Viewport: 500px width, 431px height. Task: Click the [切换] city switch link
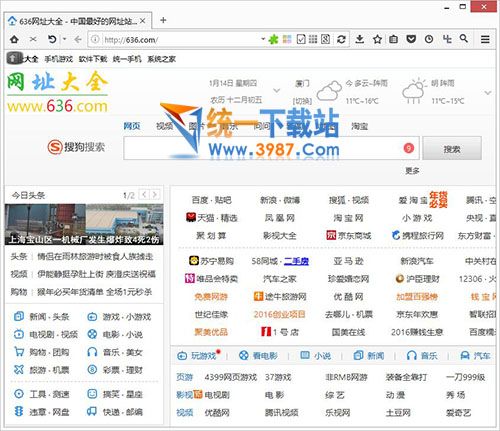[302, 101]
